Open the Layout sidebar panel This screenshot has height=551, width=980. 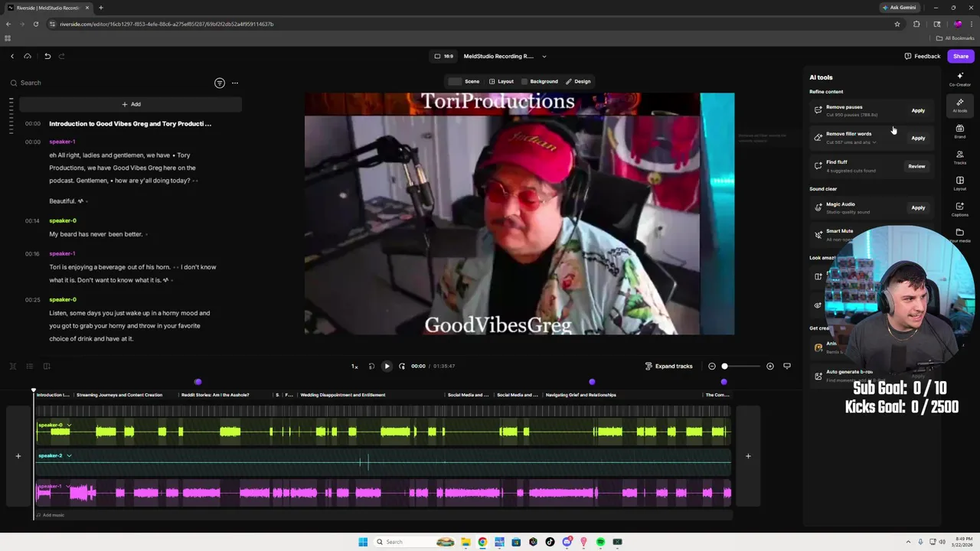(959, 183)
